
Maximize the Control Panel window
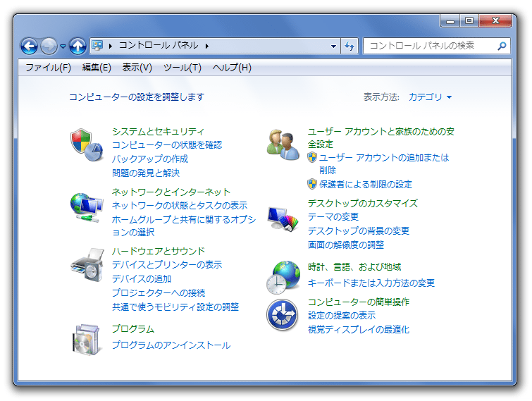pyautogui.click(x=469, y=20)
